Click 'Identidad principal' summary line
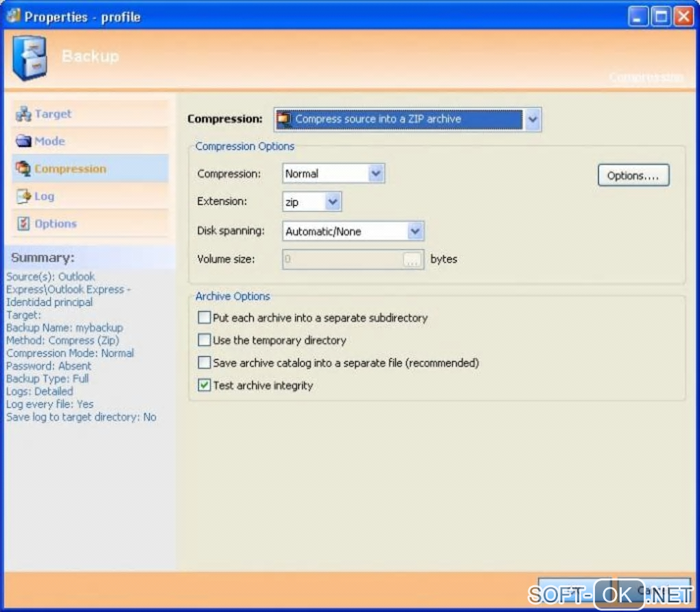This screenshot has height=612, width=700. pos(49,302)
